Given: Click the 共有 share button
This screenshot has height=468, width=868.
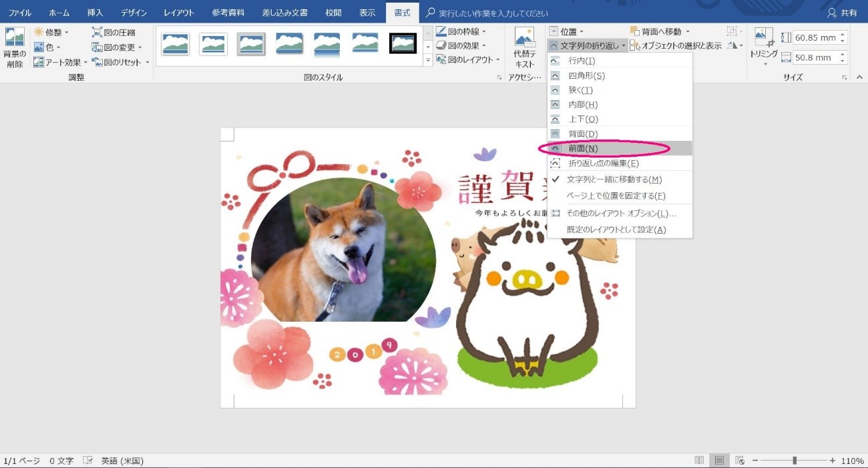Looking at the screenshot, I should click(x=842, y=13).
